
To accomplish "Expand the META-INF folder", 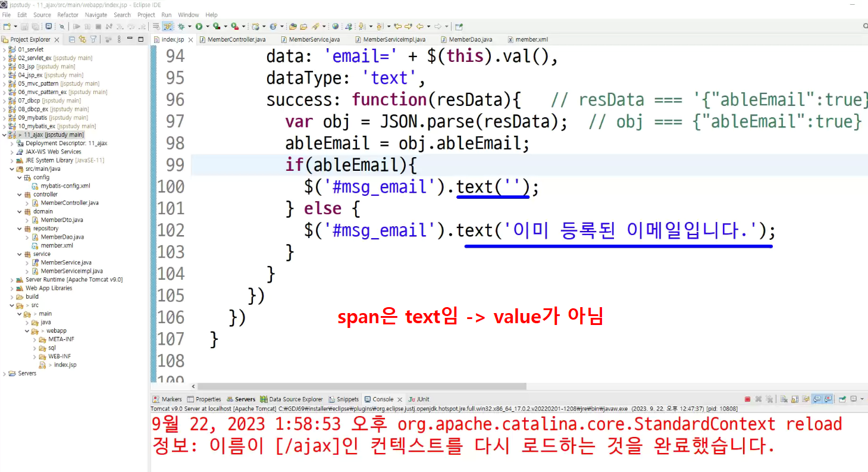I will tap(35, 339).
